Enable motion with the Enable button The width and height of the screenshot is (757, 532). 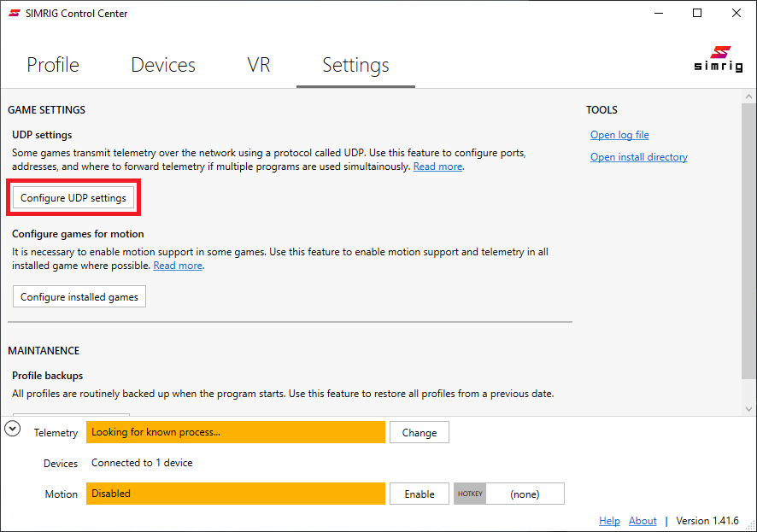(419, 494)
